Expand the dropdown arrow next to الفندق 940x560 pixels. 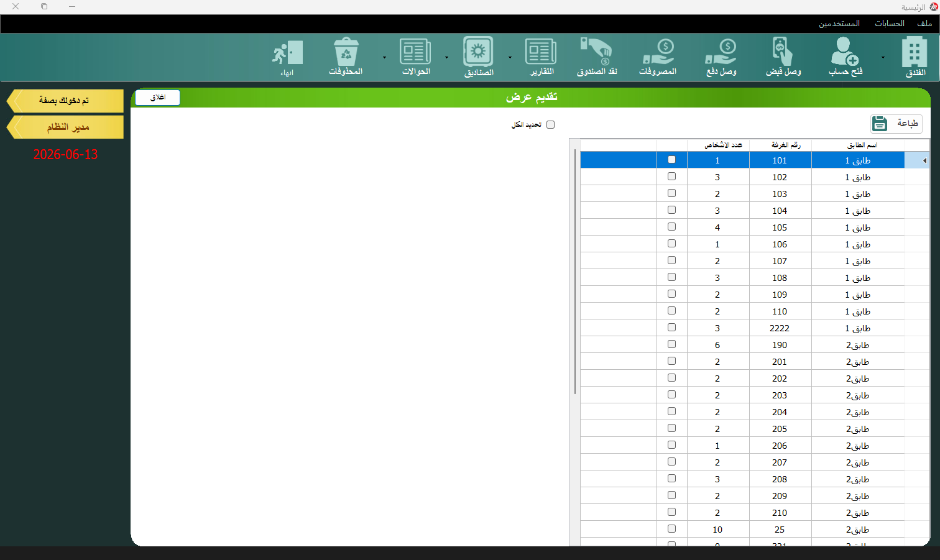click(883, 57)
